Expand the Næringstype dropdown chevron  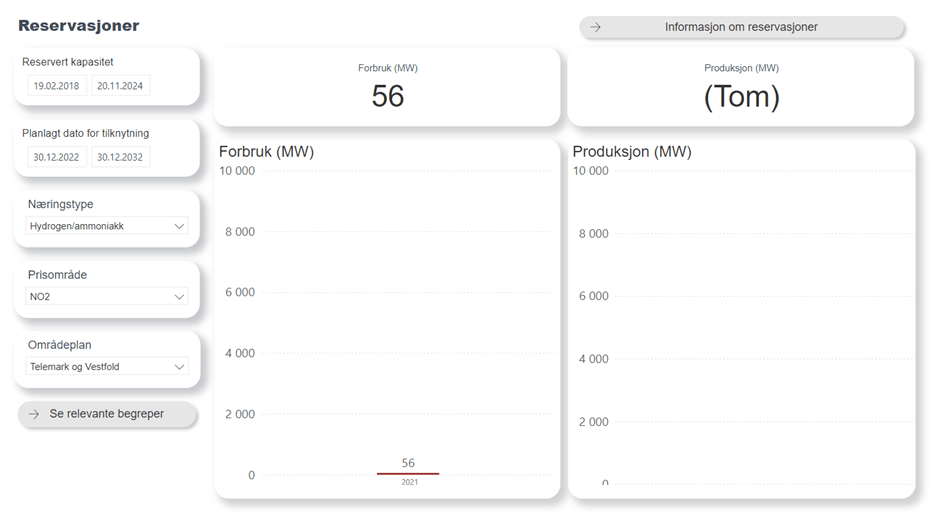pyautogui.click(x=180, y=227)
